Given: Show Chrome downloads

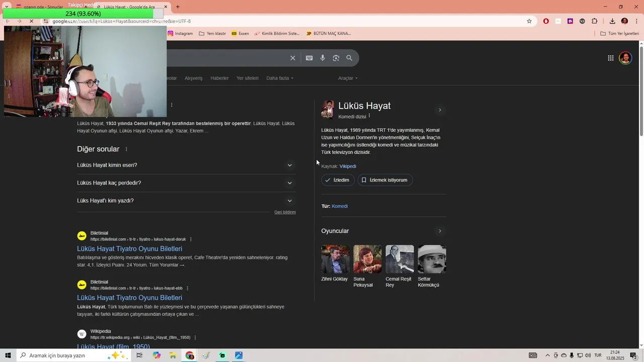Looking at the screenshot, I should pyautogui.click(x=612, y=21).
